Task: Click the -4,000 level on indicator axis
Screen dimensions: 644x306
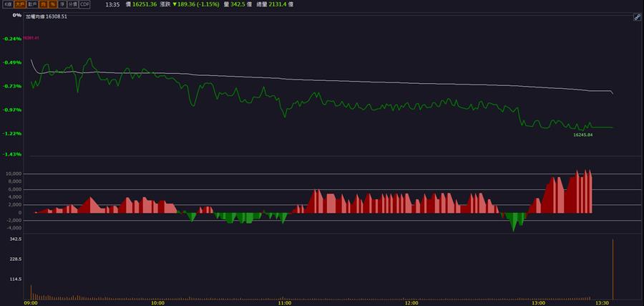Action: [x=14, y=228]
